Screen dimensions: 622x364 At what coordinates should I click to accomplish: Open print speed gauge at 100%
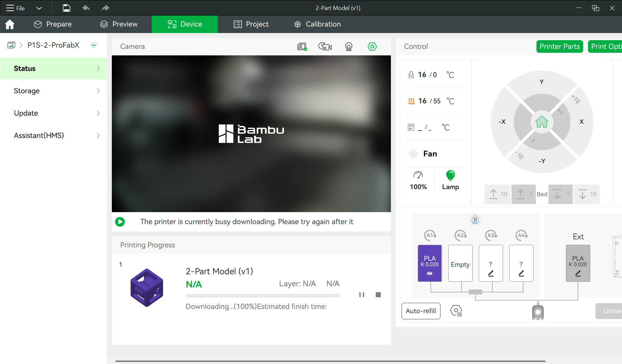(418, 181)
